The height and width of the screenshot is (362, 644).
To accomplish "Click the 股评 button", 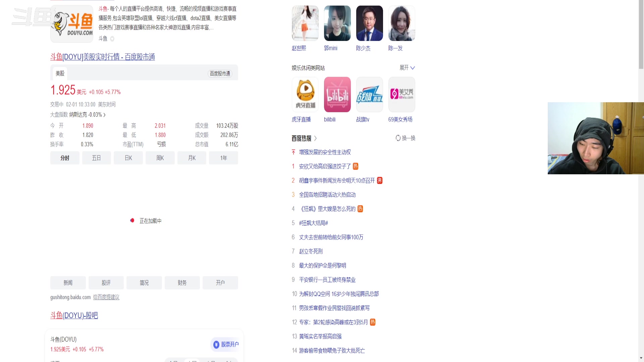I will pos(106,283).
